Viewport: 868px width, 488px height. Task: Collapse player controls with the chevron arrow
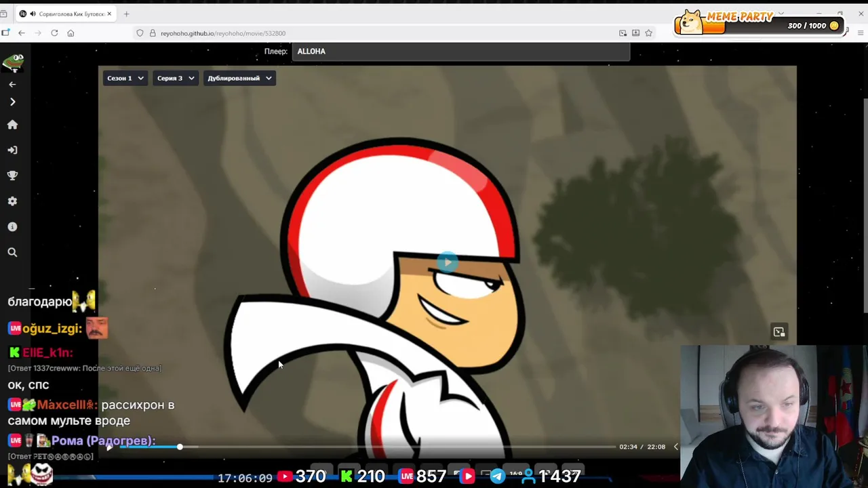(x=675, y=447)
